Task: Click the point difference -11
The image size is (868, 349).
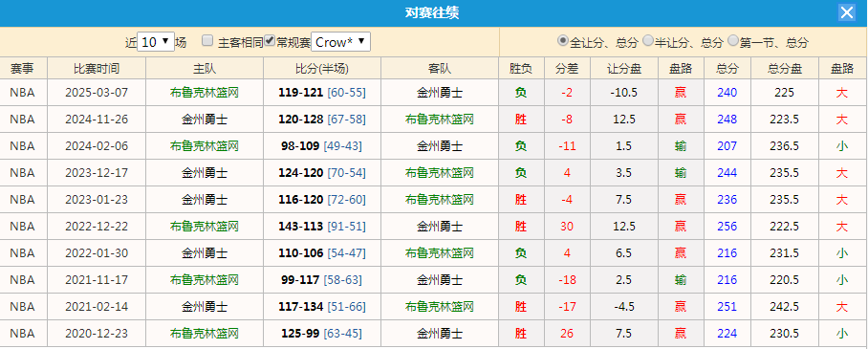Action: [567, 146]
